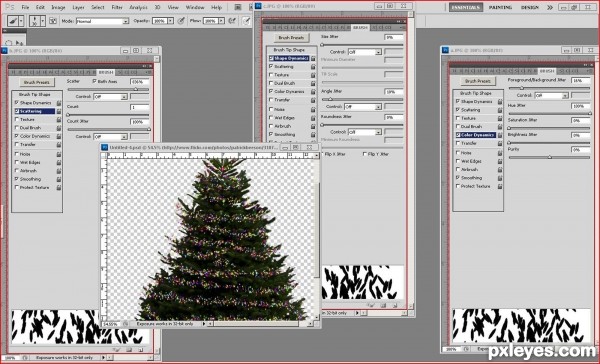Open Count Jitter Control dropdown in left panel
This screenshot has height=364, width=600.
coord(111,137)
